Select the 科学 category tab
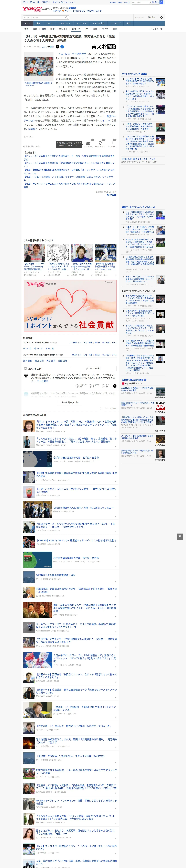Viewport: 186px width, 868px height. click(95, 29)
